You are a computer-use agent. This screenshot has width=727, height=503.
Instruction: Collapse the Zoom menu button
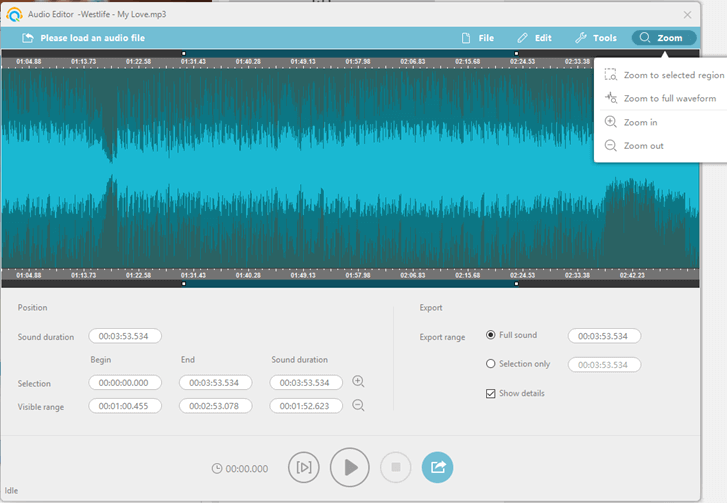click(x=663, y=38)
